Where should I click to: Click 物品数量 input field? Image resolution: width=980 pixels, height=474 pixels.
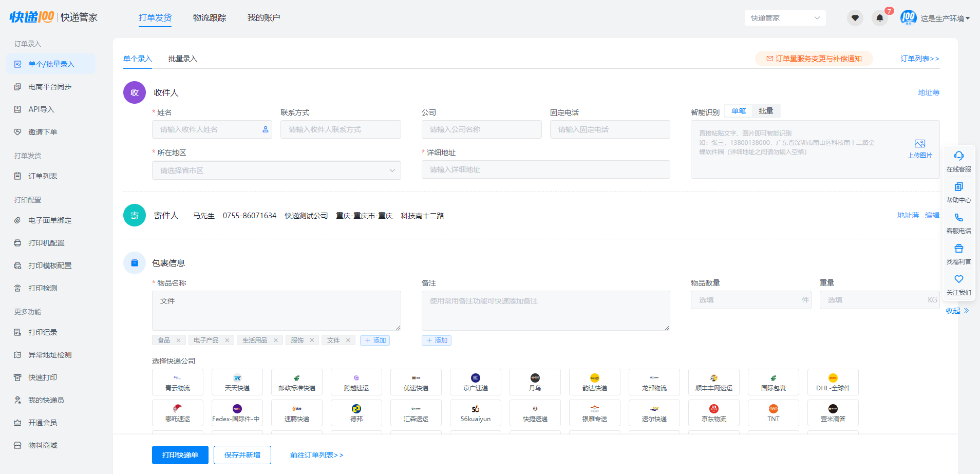[x=751, y=300]
